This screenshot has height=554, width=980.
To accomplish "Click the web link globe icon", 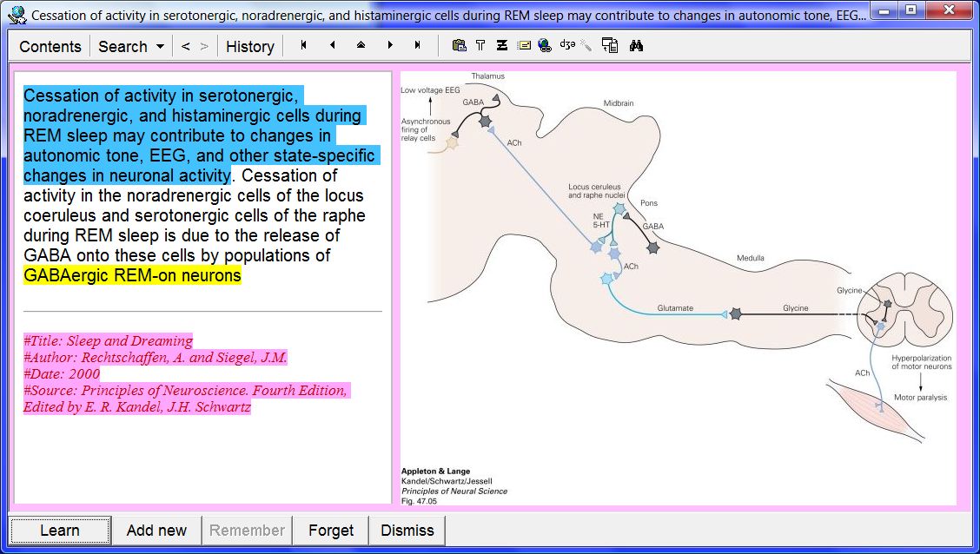I will (x=545, y=46).
